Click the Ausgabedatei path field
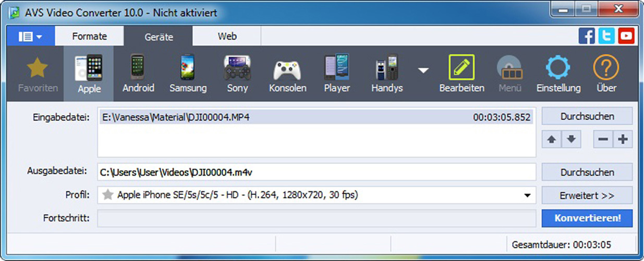This screenshot has height=261, width=644. [317, 172]
